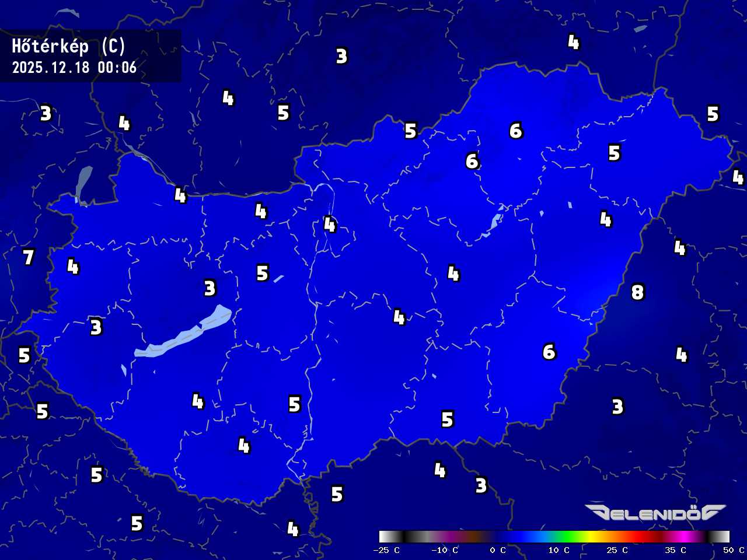The height and width of the screenshot is (560, 747).
Task: Click the 35 C scale label
Action: (675, 550)
